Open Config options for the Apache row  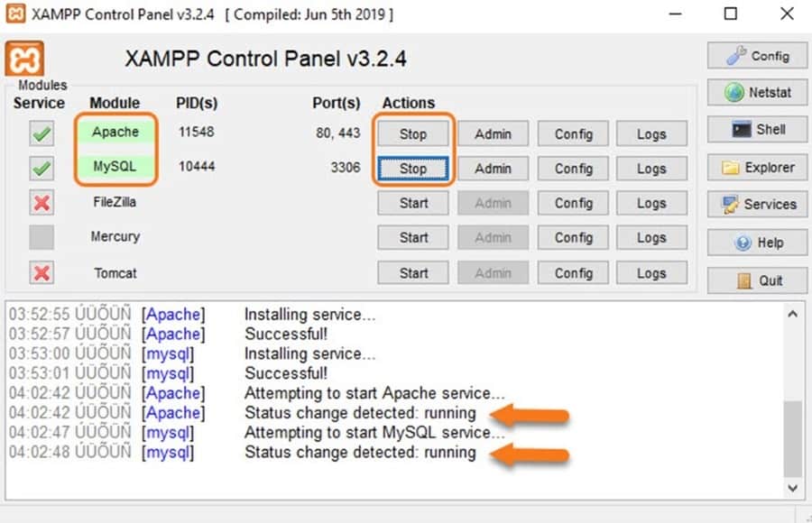pyautogui.click(x=573, y=133)
